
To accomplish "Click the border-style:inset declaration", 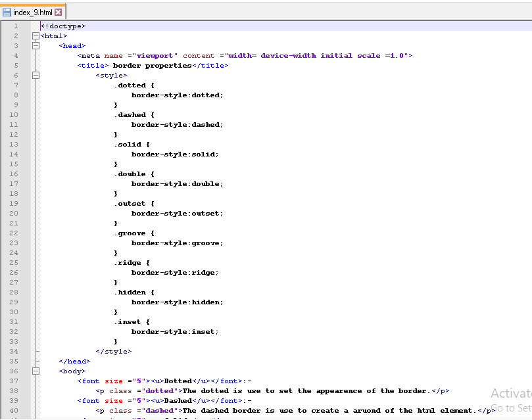I will pos(174,332).
